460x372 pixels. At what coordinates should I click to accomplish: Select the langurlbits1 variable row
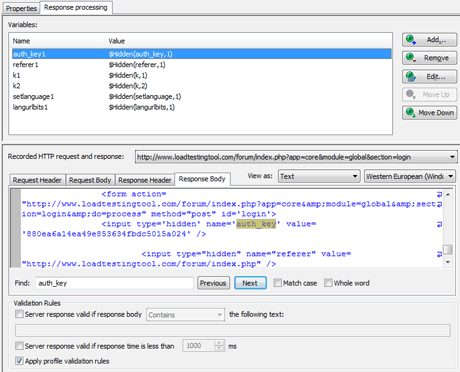pyautogui.click(x=201, y=107)
